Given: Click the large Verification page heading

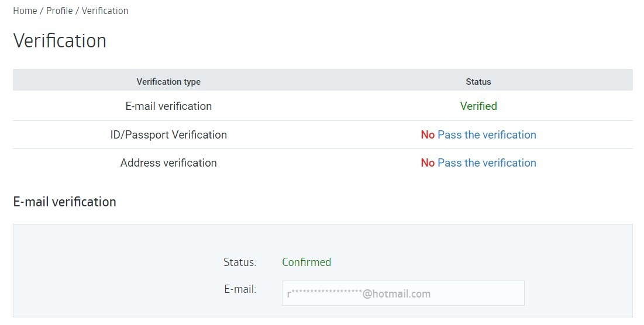Looking at the screenshot, I should pos(60,41).
